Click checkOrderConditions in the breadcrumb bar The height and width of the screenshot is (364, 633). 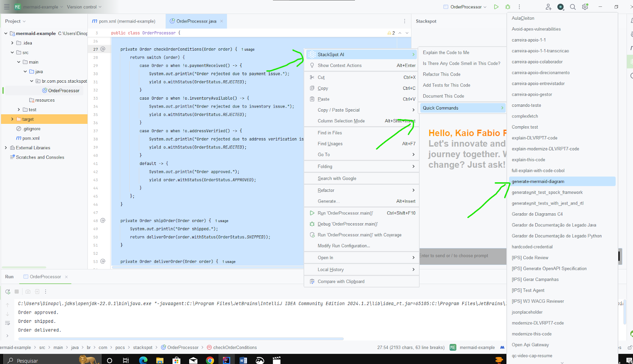point(232,348)
